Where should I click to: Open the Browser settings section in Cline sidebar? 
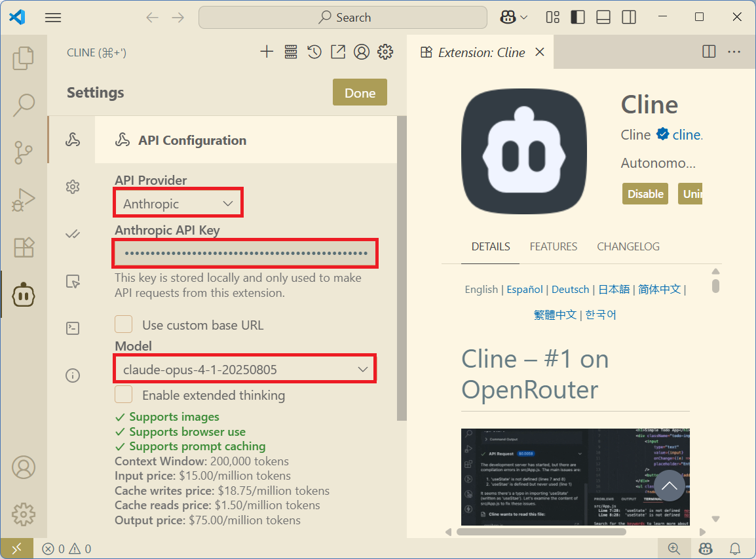tap(72, 280)
